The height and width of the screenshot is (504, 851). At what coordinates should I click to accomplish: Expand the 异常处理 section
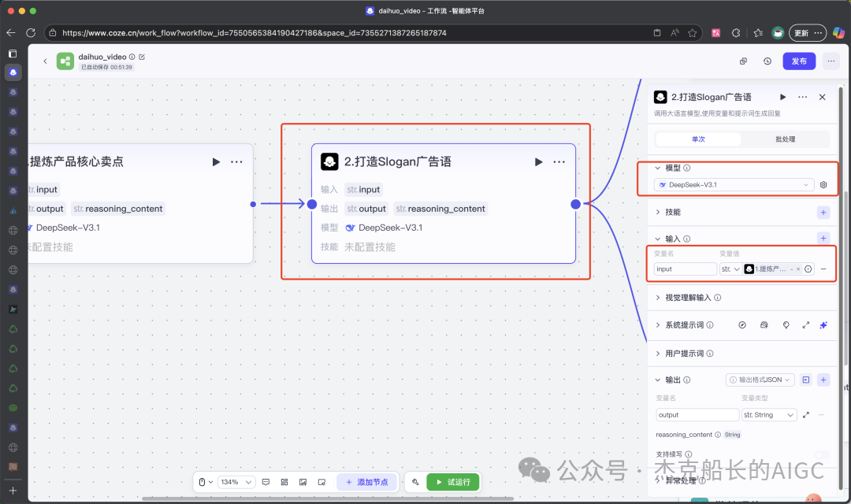click(x=658, y=480)
